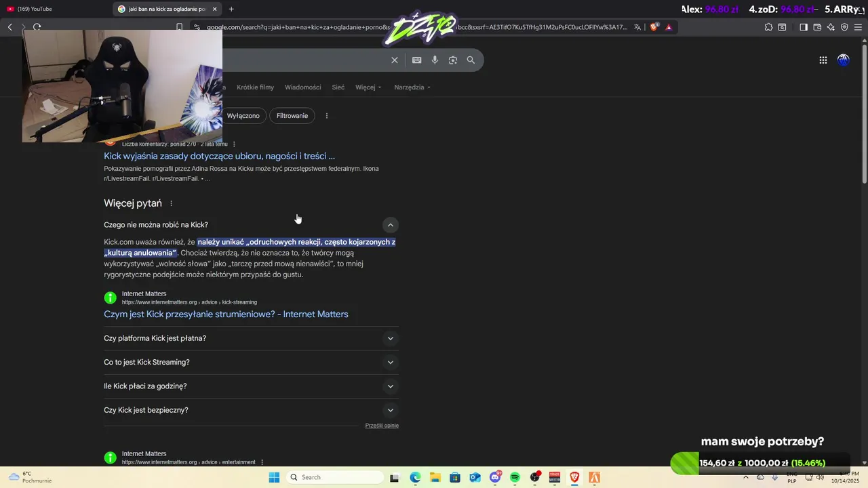The height and width of the screenshot is (488, 868).
Task: Open Discord from the taskbar
Action: coord(495,477)
